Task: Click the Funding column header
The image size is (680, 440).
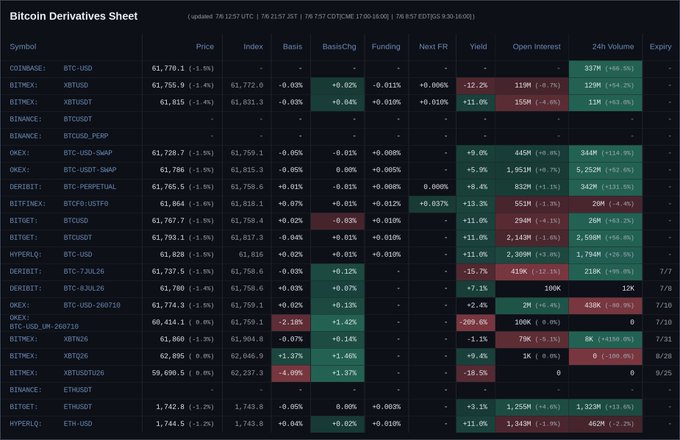Action: click(x=386, y=46)
